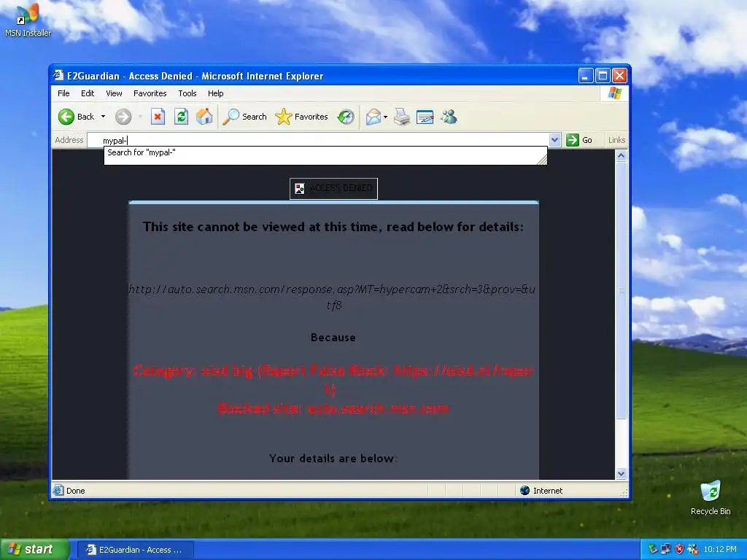Open the Windows start button
The height and width of the screenshot is (560, 747).
tap(34, 549)
